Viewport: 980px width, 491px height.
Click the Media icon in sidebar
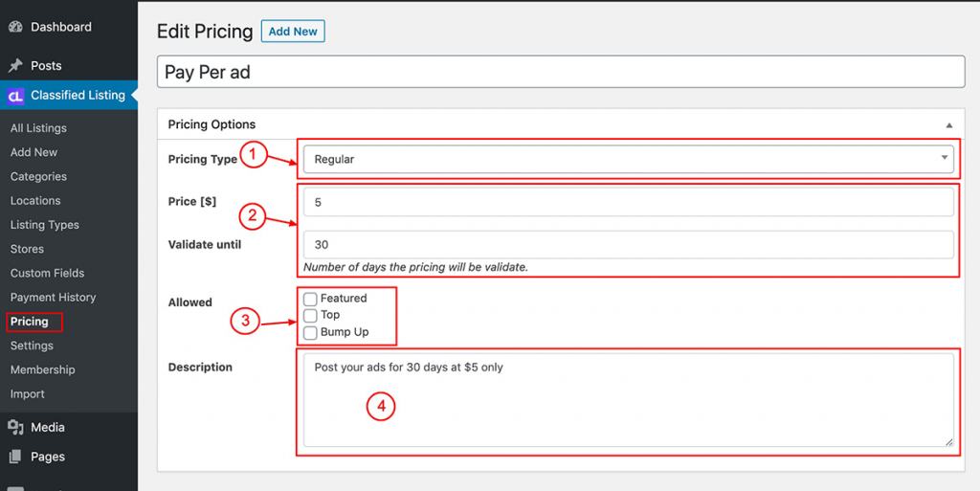coord(15,427)
